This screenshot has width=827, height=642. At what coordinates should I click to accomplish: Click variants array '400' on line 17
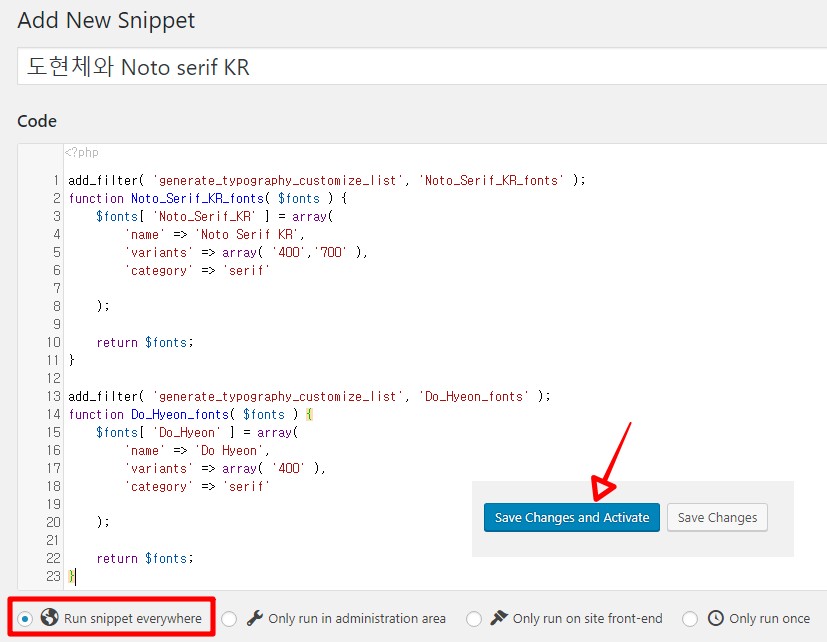pyautogui.click(x=226, y=468)
